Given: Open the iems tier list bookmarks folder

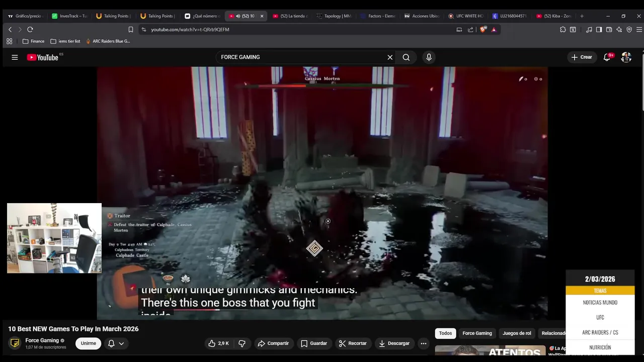Looking at the screenshot, I should point(65,41).
